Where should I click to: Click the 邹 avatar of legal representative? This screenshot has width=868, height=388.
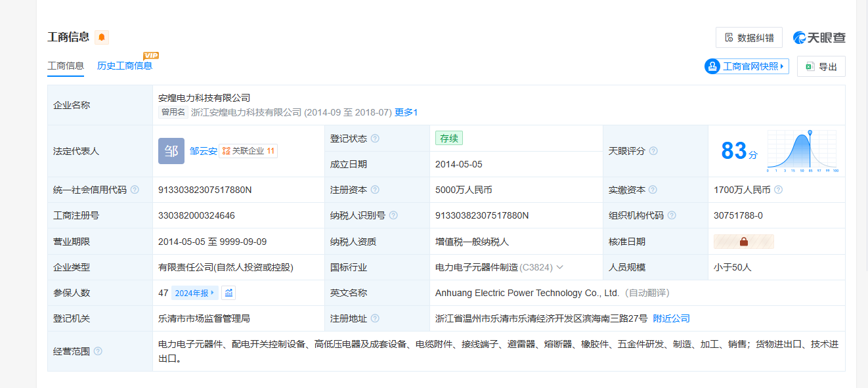pos(171,151)
